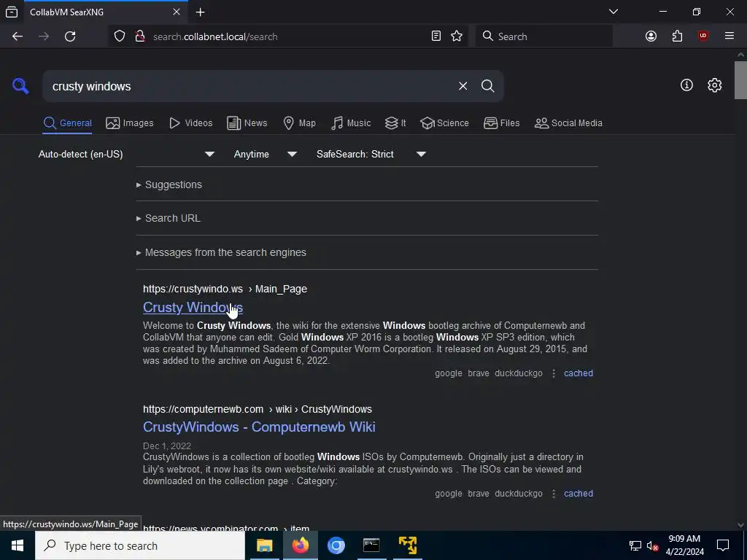The image size is (747, 560).
Task: Switch to the Science tab
Action: point(444,122)
